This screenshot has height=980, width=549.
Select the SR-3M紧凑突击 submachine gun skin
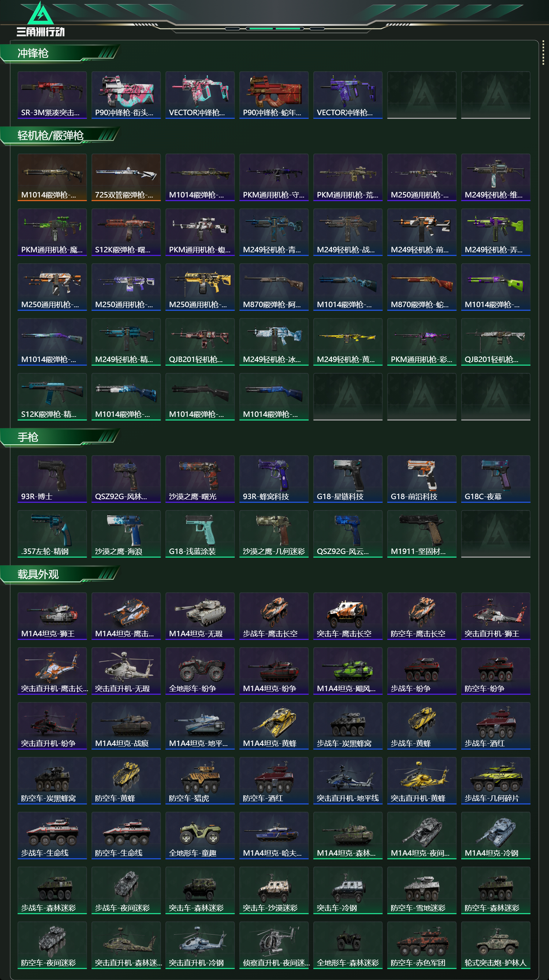point(52,95)
